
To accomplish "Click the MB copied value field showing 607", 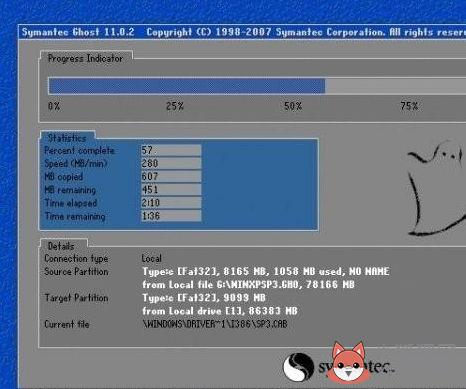I will [x=171, y=176].
